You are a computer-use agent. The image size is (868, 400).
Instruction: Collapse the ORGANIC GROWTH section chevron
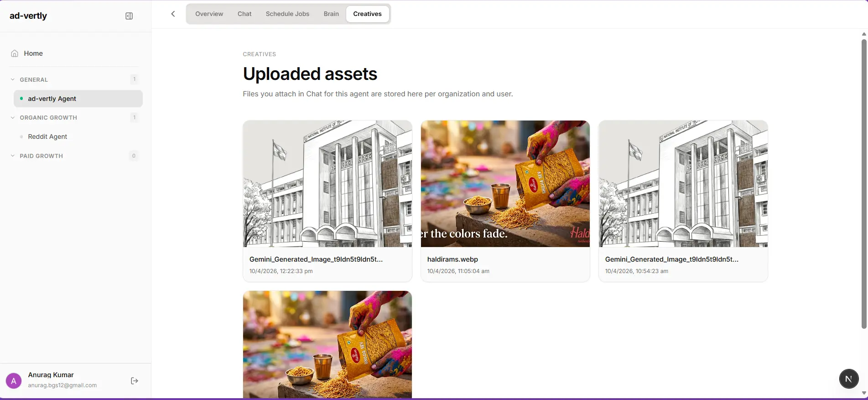[13, 117]
